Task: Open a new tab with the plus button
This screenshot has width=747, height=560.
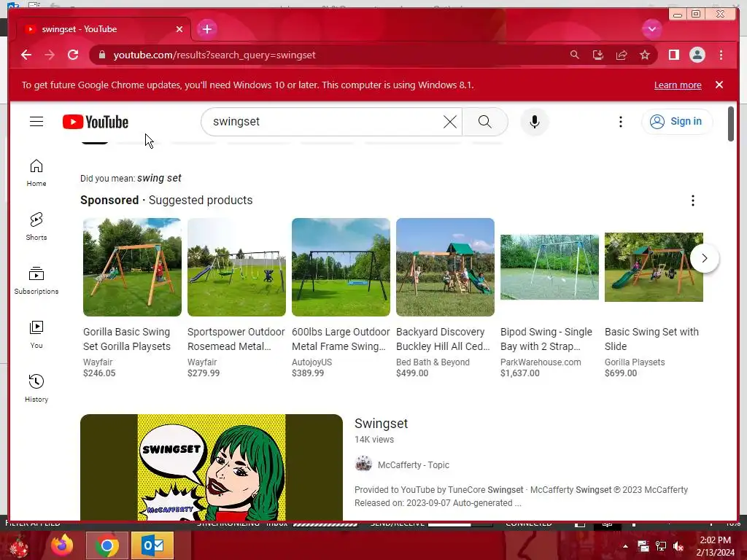Action: [x=206, y=29]
